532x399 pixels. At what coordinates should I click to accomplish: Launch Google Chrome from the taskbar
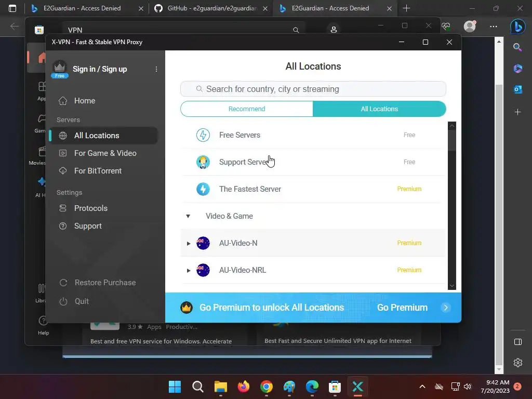[x=267, y=387]
